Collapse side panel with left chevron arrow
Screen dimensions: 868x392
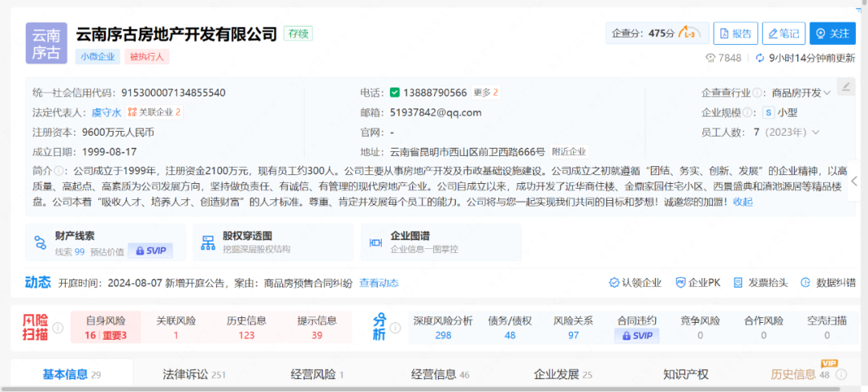click(x=855, y=181)
